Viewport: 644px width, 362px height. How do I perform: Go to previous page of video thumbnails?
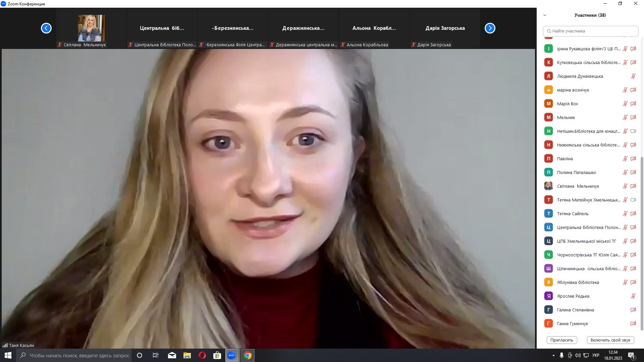pyautogui.click(x=46, y=28)
